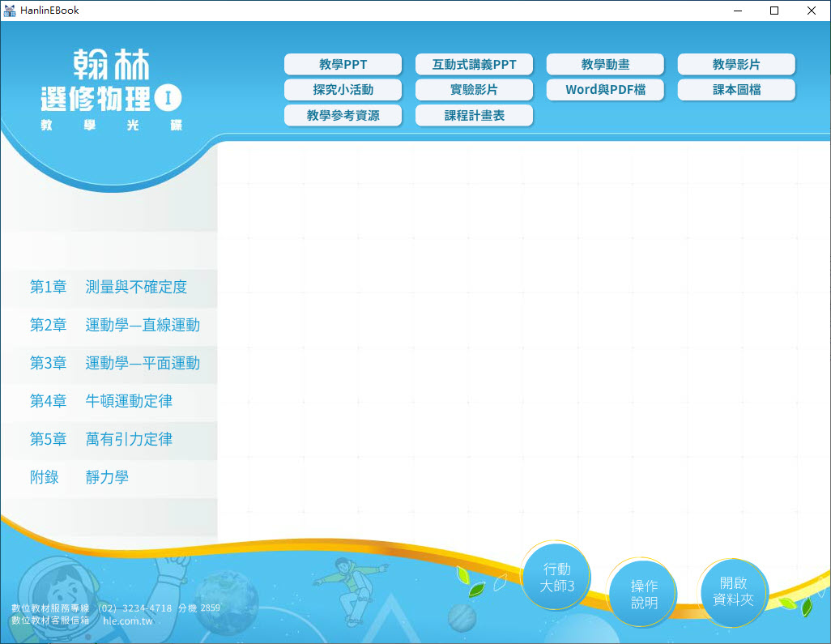Image resolution: width=831 pixels, height=644 pixels.
Task: Go to 第5章 萬有引力定律
Action: tap(101, 439)
